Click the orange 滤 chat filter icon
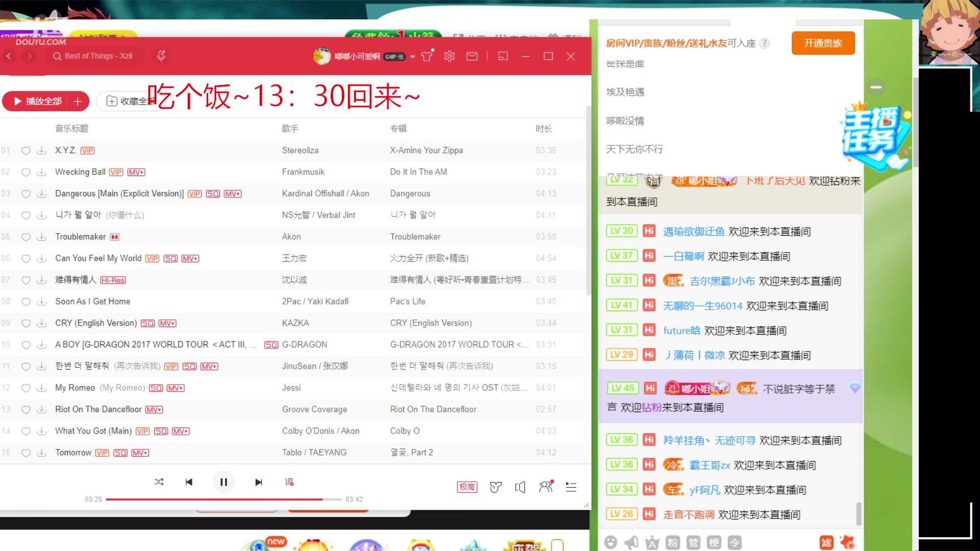 tap(826, 542)
